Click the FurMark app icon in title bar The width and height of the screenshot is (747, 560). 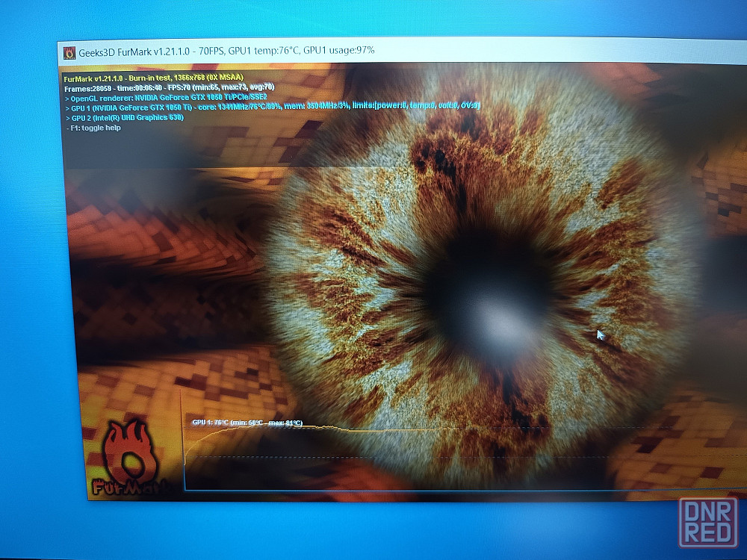coord(69,52)
